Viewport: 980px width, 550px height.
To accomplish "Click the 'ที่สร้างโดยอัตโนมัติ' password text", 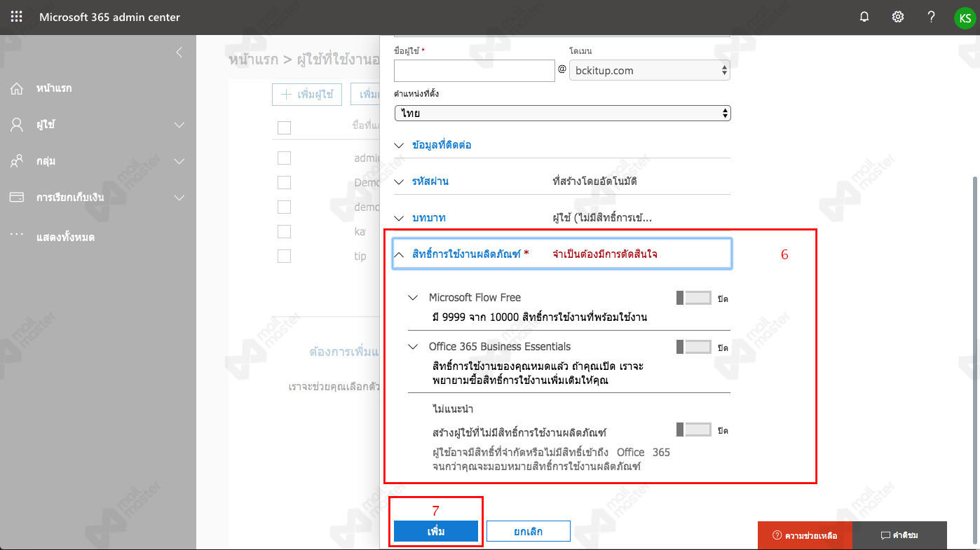I will click(x=594, y=181).
